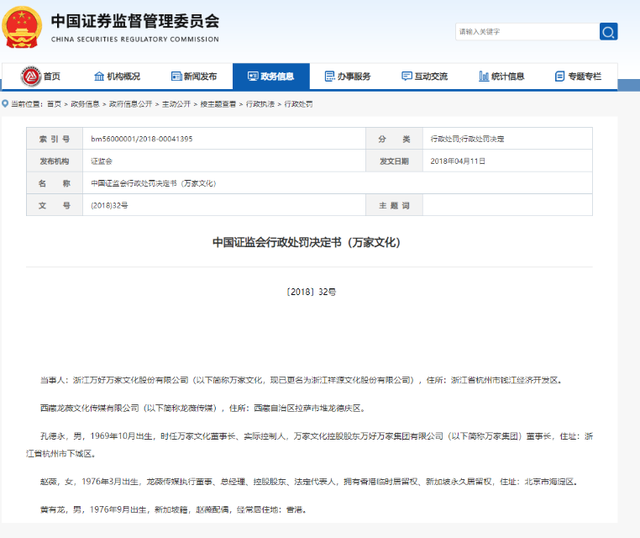Open 政府信息公开 breadcrumb link
The image size is (640, 538).
coord(131,104)
